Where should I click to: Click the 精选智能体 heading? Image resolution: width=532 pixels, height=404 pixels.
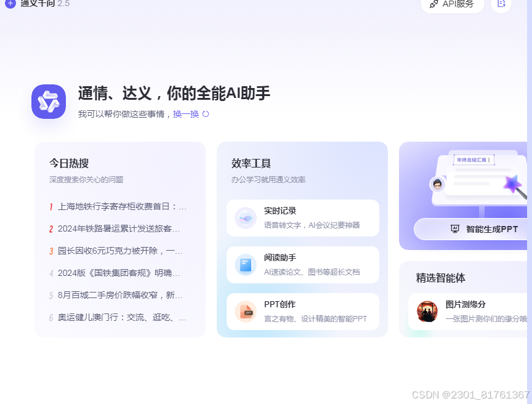click(x=440, y=278)
